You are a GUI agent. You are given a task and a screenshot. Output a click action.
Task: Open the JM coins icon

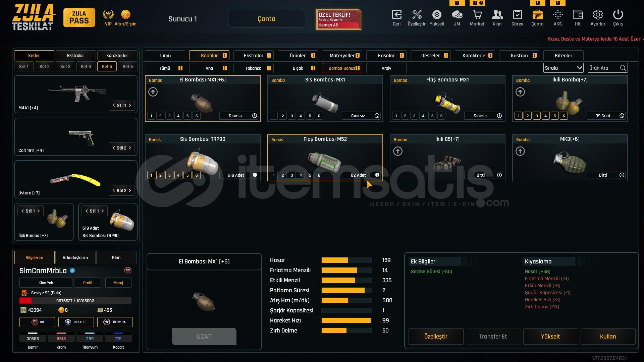point(457,15)
